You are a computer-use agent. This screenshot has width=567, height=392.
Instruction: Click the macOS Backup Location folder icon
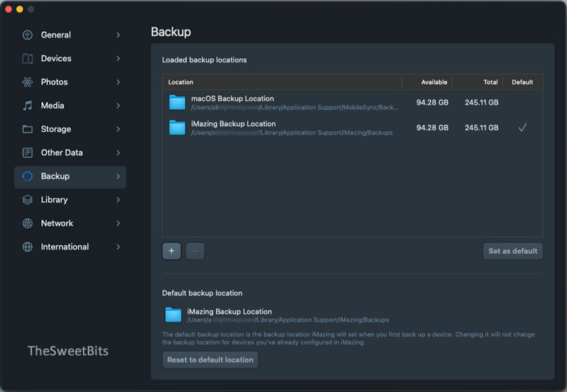tap(177, 102)
